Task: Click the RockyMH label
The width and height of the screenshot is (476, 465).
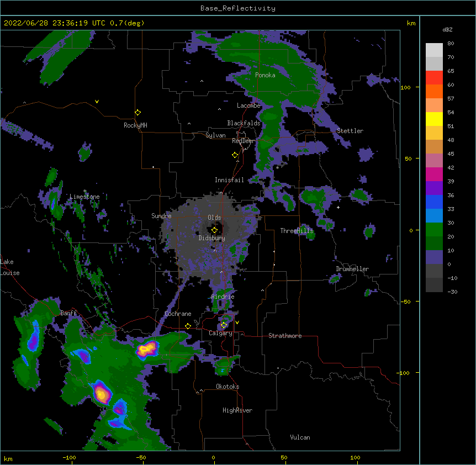Action: (x=135, y=125)
